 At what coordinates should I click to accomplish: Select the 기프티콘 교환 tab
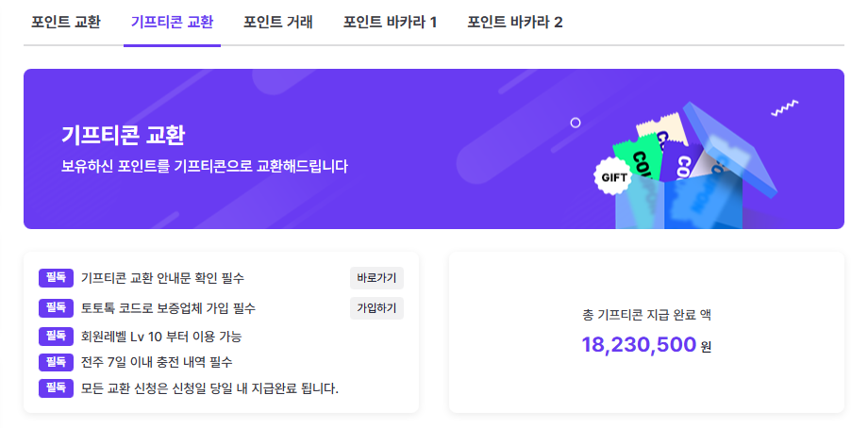pos(172,22)
